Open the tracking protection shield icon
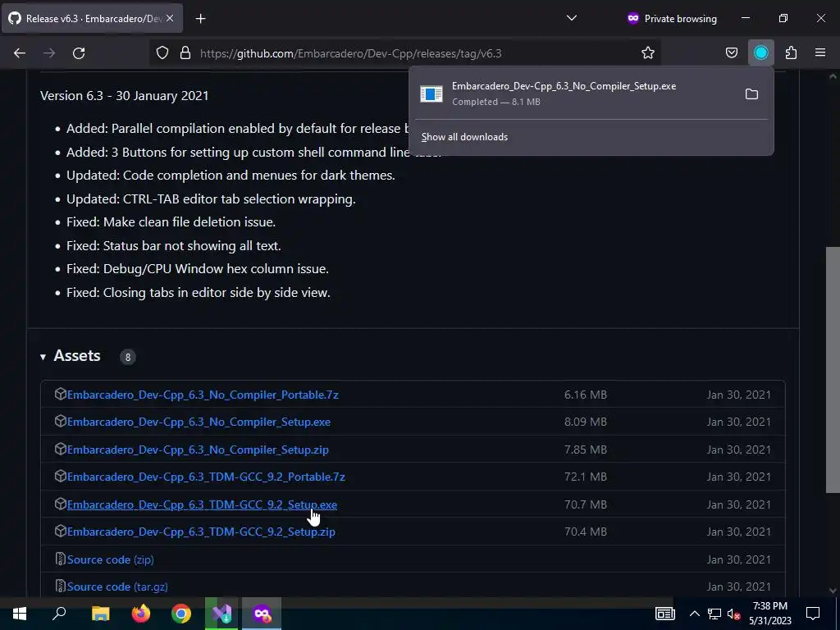This screenshot has height=630, width=840. click(x=162, y=53)
